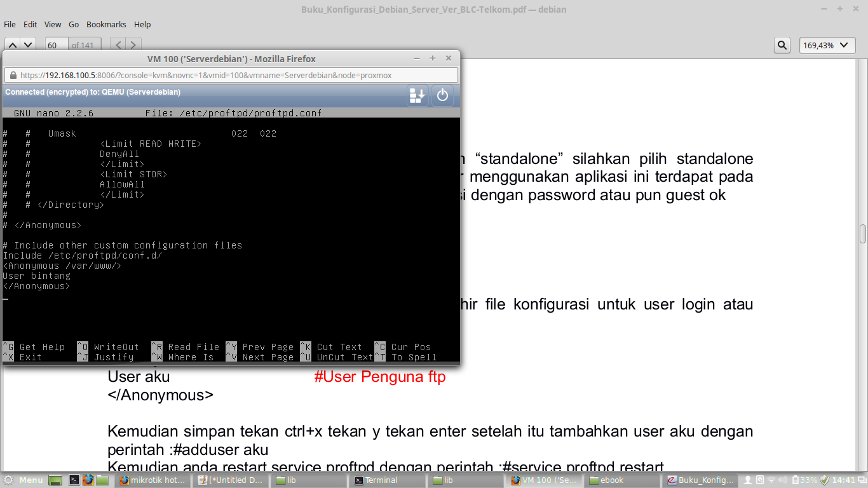Open the Edit menu
868x488 pixels.
31,24
